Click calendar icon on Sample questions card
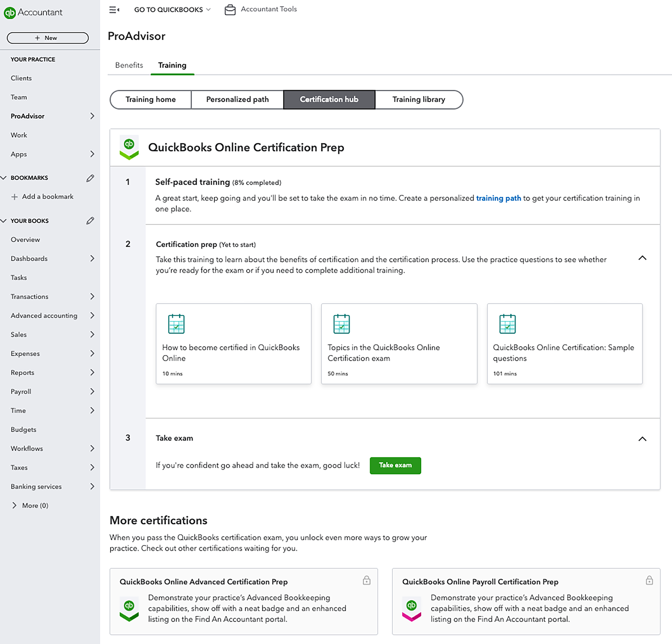Viewport: 672px width, 644px height. [507, 324]
